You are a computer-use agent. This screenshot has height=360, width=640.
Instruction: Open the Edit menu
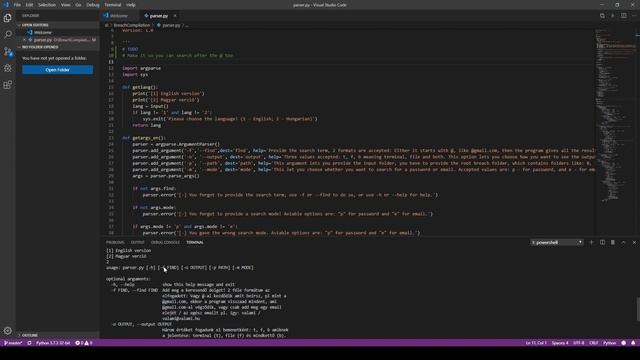pos(29,5)
